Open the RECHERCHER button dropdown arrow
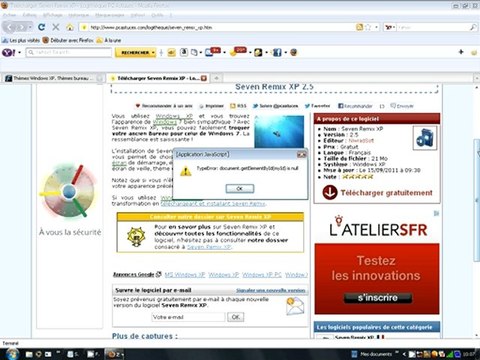 (153, 53)
